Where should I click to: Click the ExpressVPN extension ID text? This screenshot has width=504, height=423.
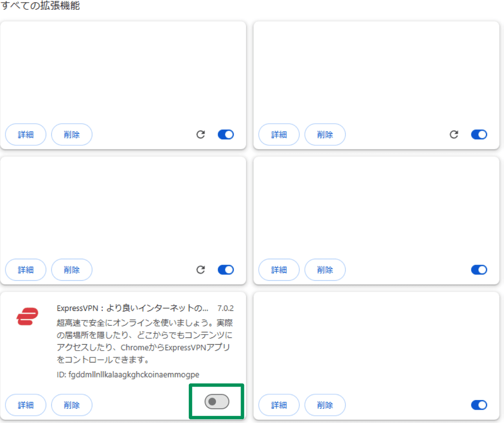click(x=128, y=374)
